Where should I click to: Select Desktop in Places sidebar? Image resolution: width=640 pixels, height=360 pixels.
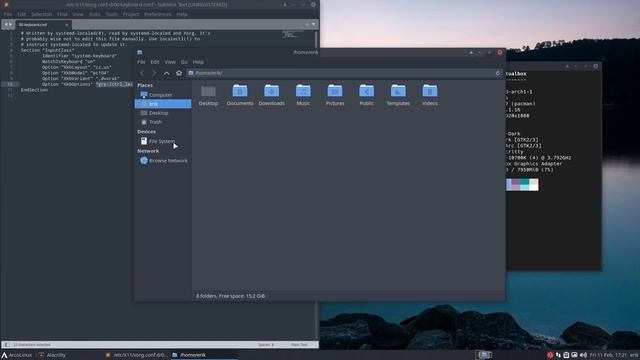(x=163, y=113)
